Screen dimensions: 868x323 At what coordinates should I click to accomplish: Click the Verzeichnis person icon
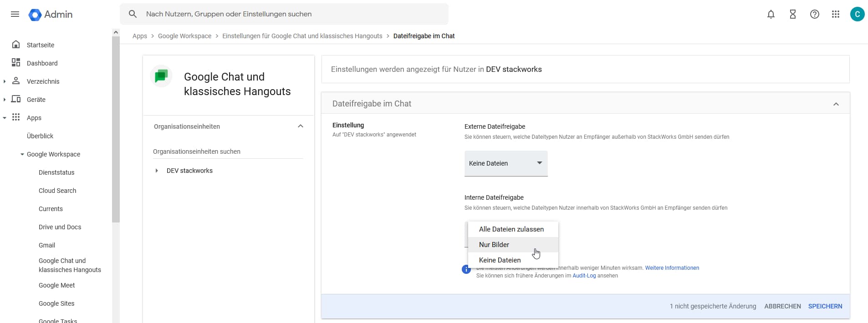point(16,81)
